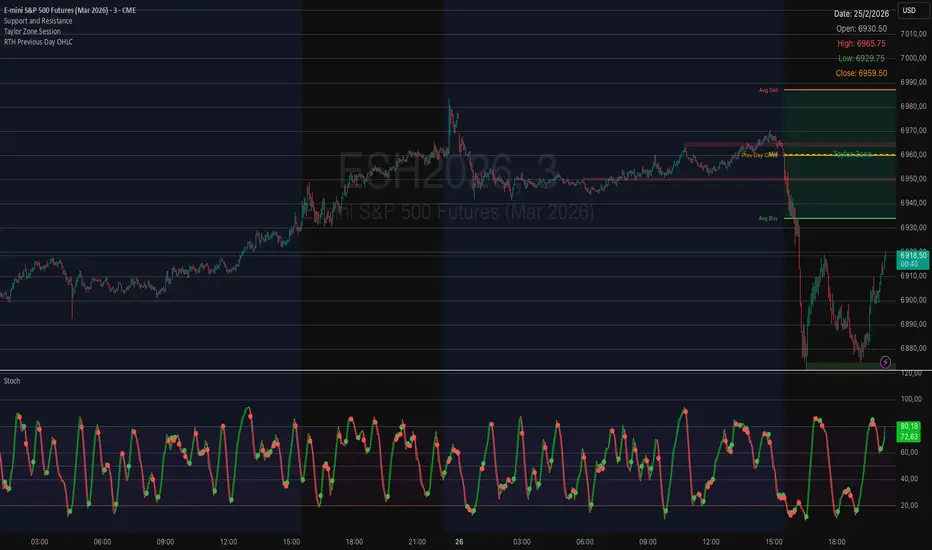The image size is (932, 550).
Task: Click the Close: 6959.50 value
Action: [x=861, y=73]
